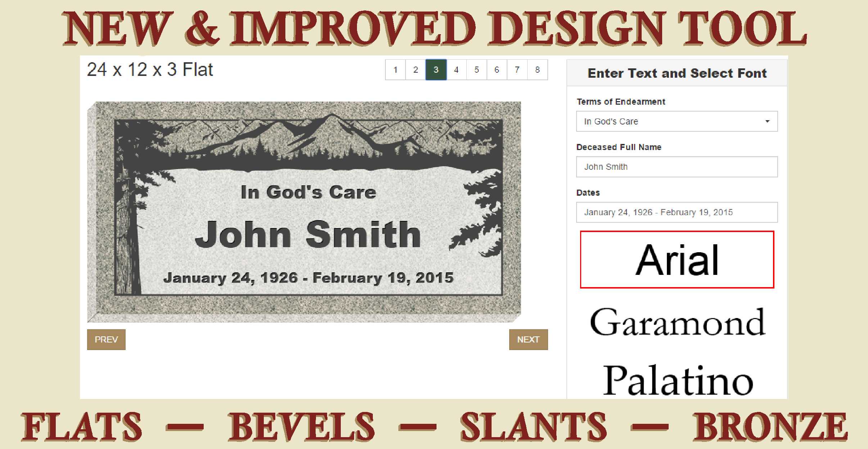Click the John Smith name on the marker
Viewport: 868px width, 449px height.
308,235
